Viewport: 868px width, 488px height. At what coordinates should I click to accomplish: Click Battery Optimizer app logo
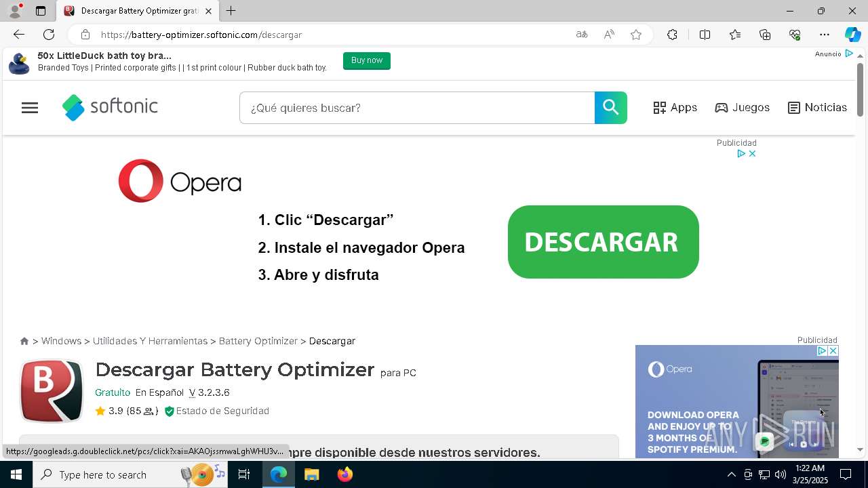point(52,391)
